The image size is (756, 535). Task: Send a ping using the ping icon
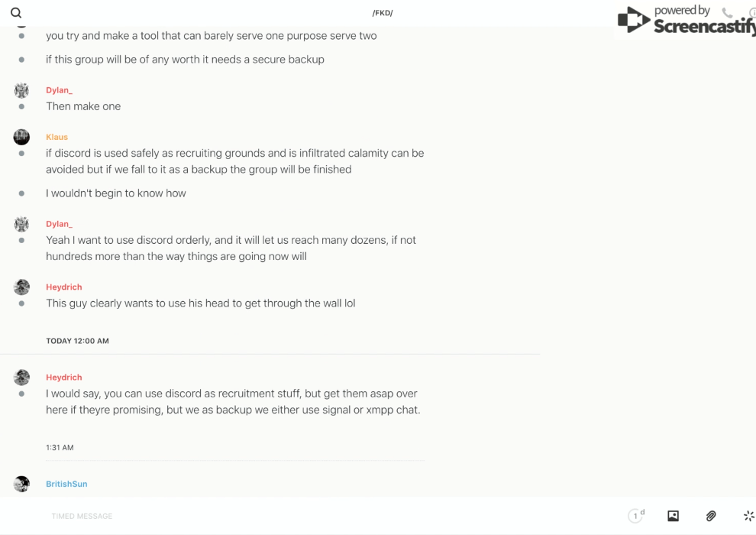[x=748, y=516]
